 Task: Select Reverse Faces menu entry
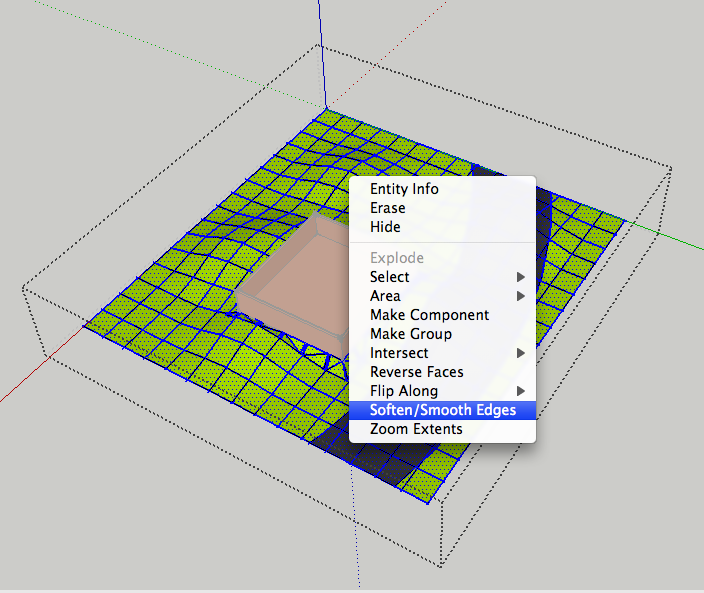click(417, 372)
